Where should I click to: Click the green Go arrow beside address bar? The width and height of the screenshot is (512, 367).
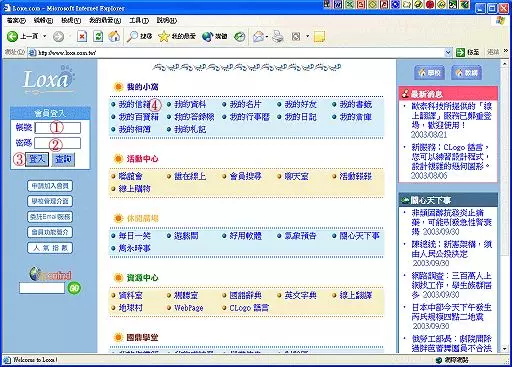point(460,52)
